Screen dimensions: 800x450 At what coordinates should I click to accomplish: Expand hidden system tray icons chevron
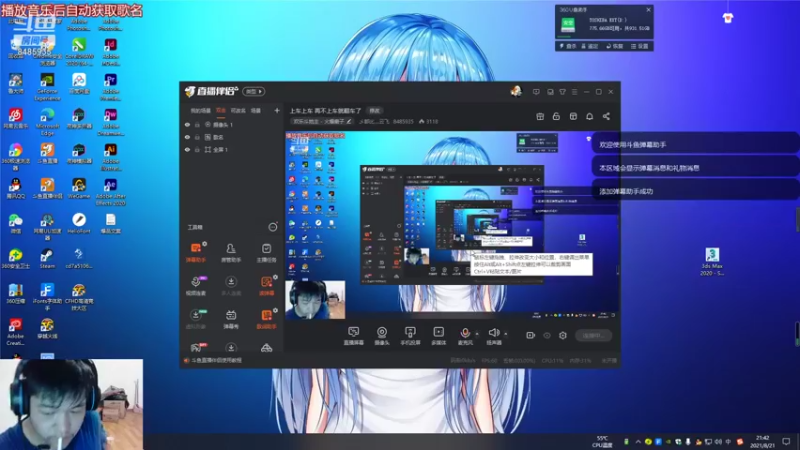pos(638,441)
